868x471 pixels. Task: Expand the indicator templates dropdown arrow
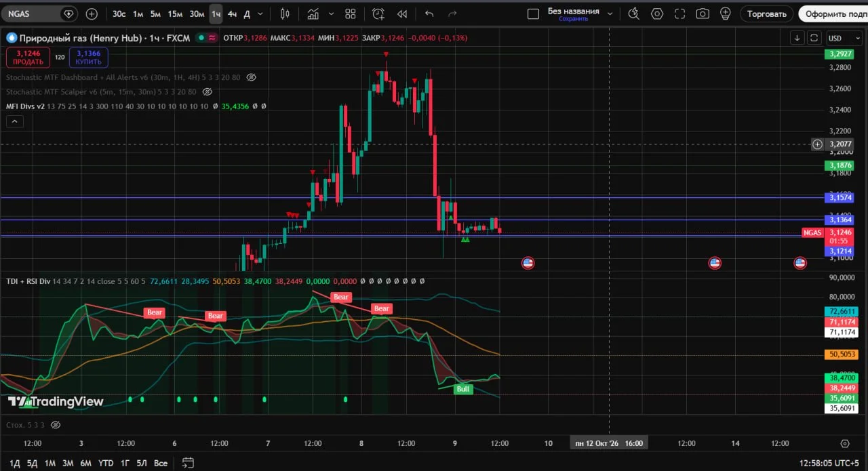click(331, 14)
